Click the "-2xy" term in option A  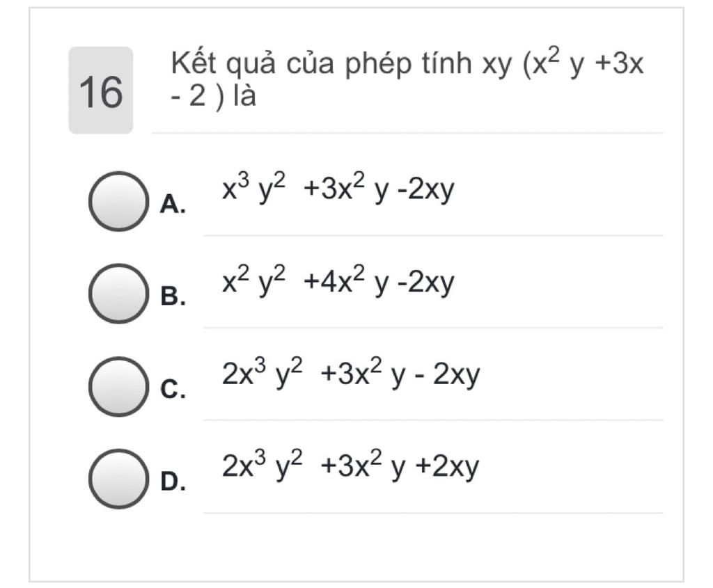pos(425,189)
